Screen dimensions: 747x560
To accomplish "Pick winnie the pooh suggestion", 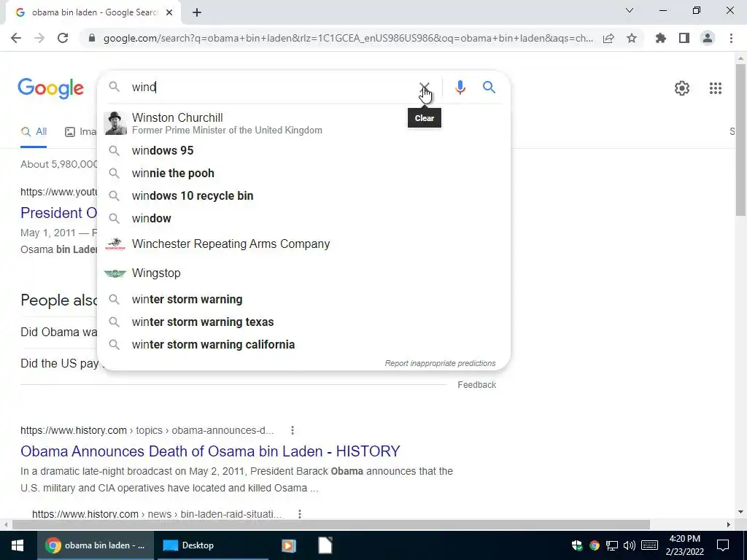I will click(x=303, y=174).
